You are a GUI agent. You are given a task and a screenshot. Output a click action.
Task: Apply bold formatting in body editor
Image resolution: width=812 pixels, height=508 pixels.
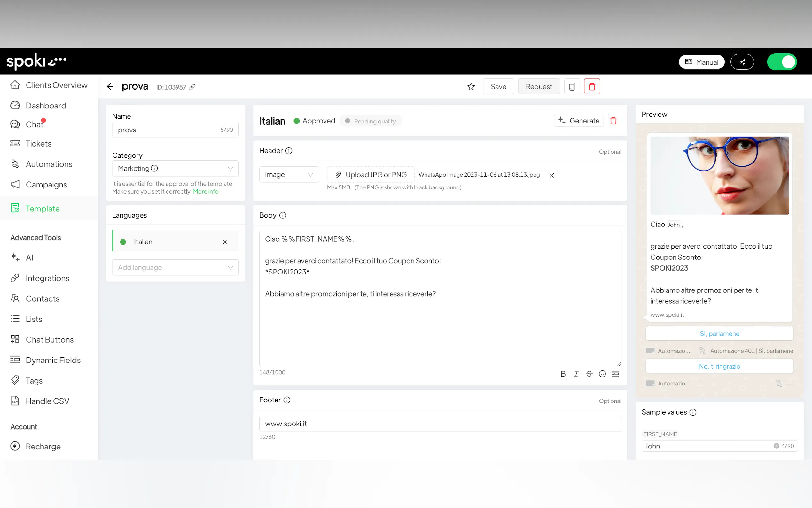563,374
